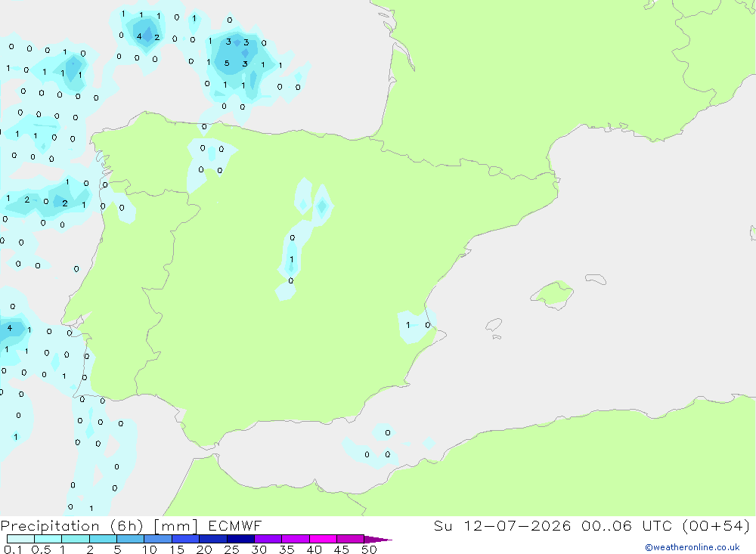Click the Menorca island outline

coord(596,279)
